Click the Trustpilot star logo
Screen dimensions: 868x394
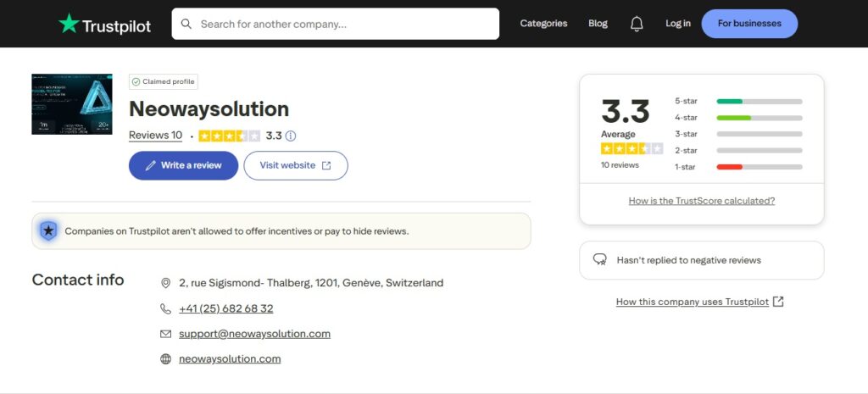[69, 24]
